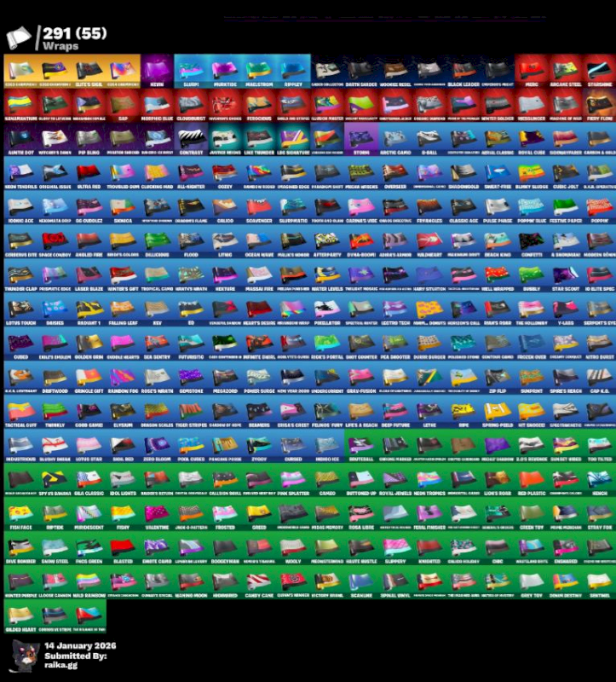Select the Slurp! wrap

[191, 71]
